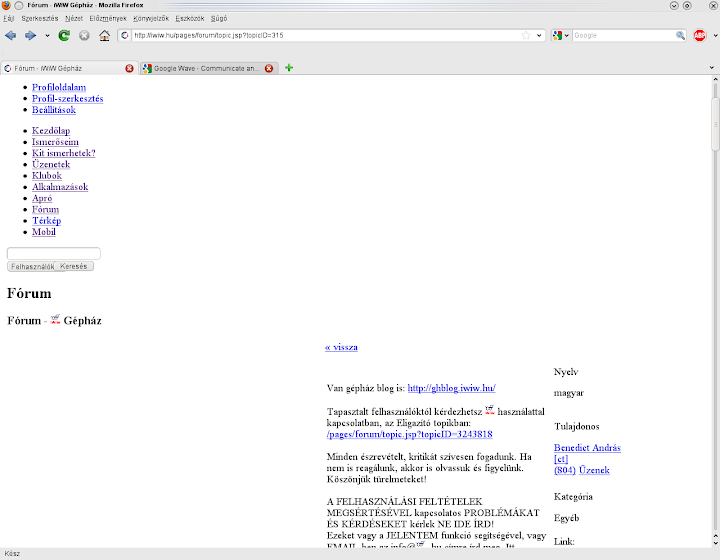Open the Adblock Plus dropdown arrow
This screenshot has width=720, height=560.
coord(715,35)
